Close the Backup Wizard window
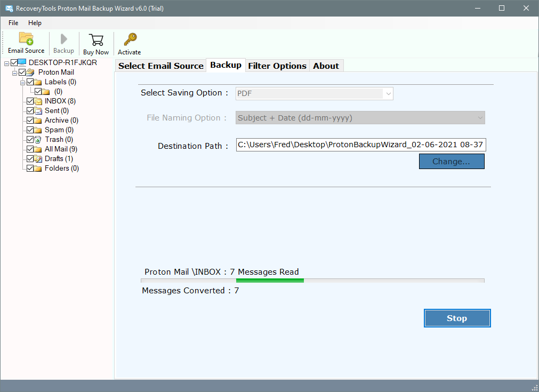 pos(526,8)
